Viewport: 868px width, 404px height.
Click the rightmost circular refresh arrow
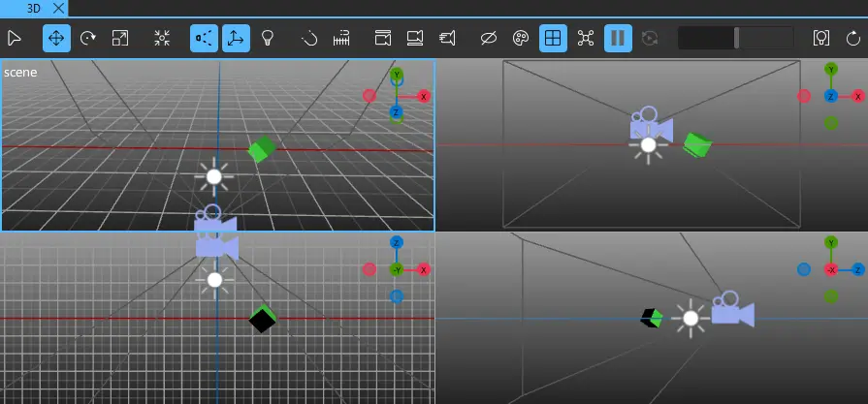[853, 39]
